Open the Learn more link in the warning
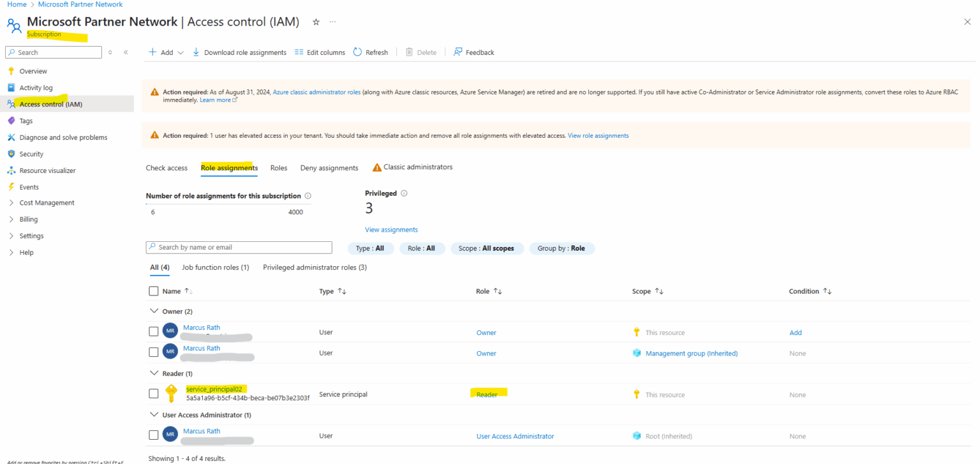The width and height of the screenshot is (980, 464). [215, 100]
